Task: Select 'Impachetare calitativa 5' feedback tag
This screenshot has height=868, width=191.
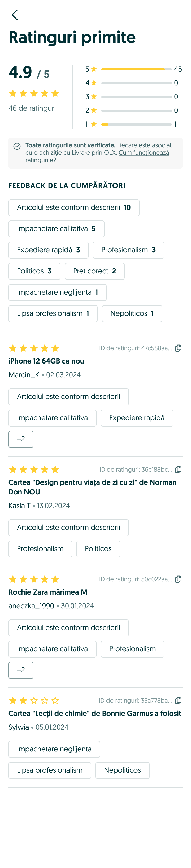Action: (56, 229)
